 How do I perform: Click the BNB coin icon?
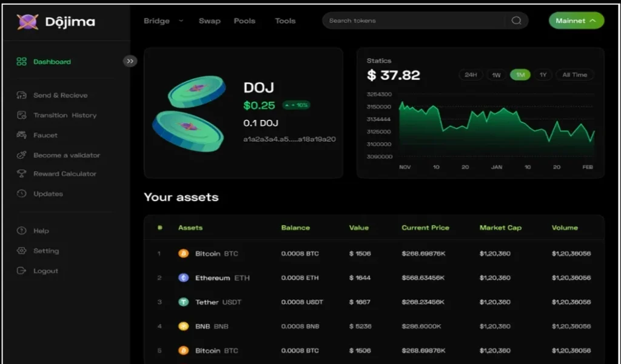click(183, 326)
